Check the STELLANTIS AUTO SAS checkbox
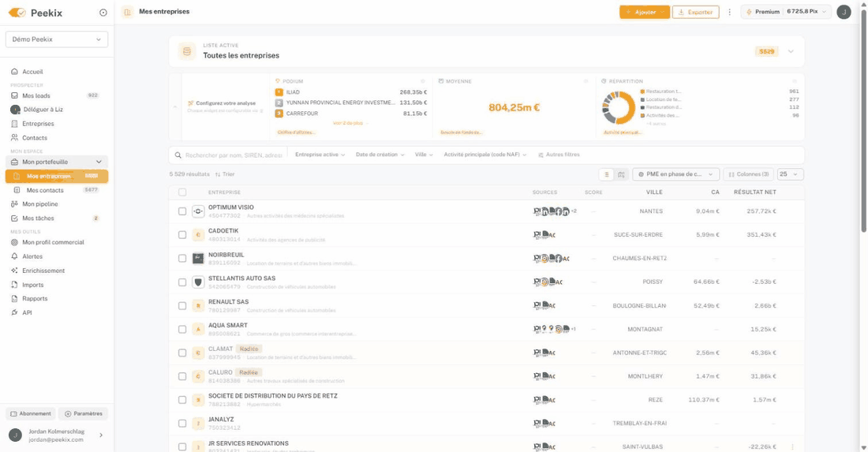The image size is (868, 452). click(x=182, y=282)
